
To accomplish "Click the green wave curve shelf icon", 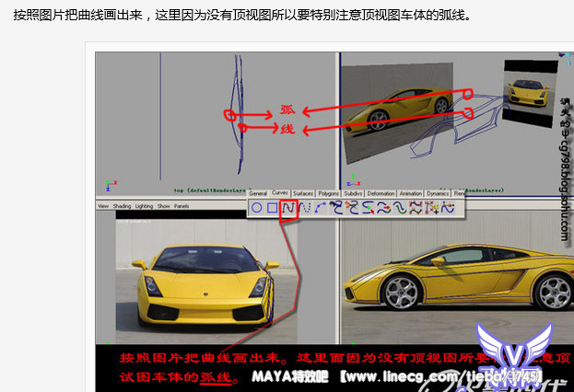I will [400, 208].
